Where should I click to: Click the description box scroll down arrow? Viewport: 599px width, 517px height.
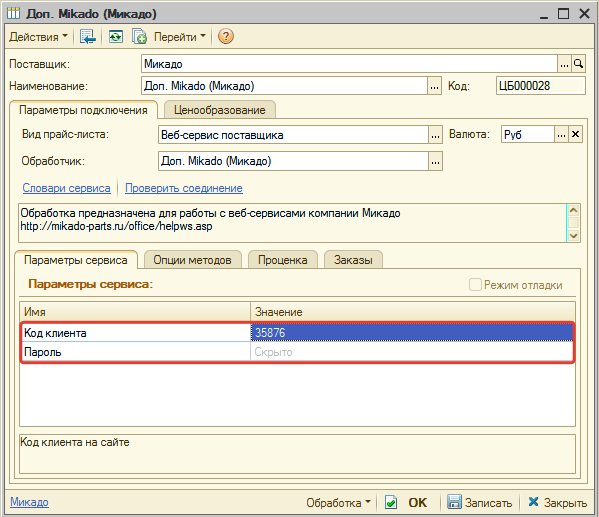(573, 235)
